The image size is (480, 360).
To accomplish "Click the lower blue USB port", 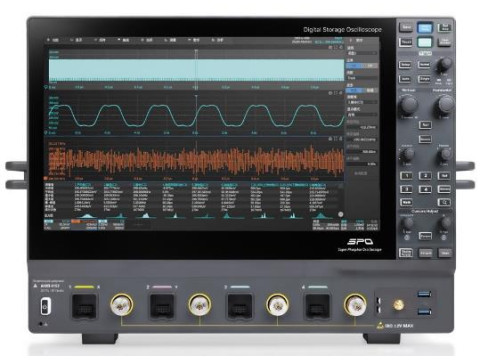I will click(x=424, y=311).
